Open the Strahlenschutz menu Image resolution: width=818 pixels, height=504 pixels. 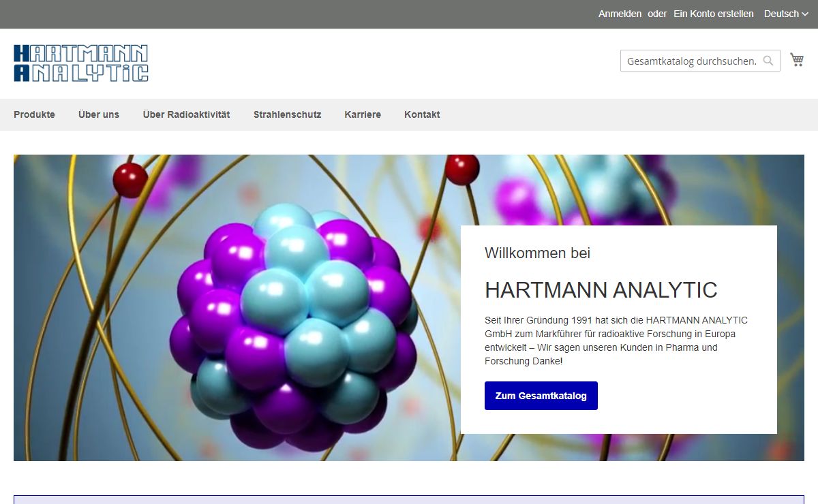287,114
